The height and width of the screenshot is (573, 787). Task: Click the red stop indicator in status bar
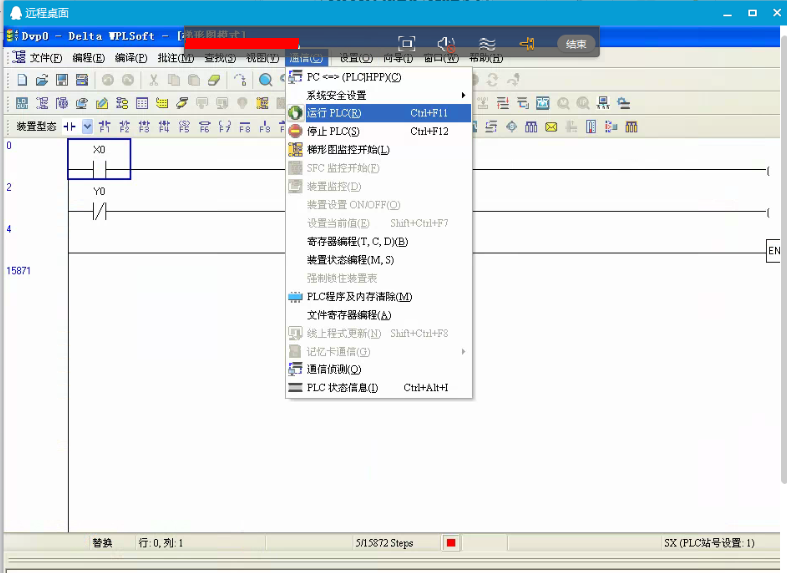click(451, 543)
